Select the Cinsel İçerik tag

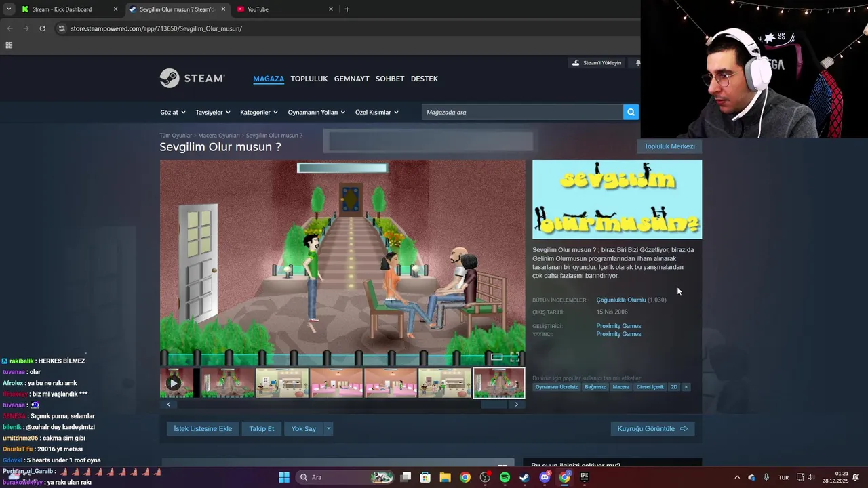[650, 387]
